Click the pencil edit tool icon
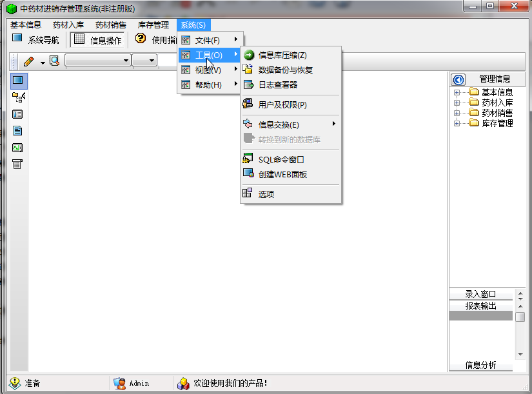This screenshot has height=394, width=532. [x=29, y=61]
